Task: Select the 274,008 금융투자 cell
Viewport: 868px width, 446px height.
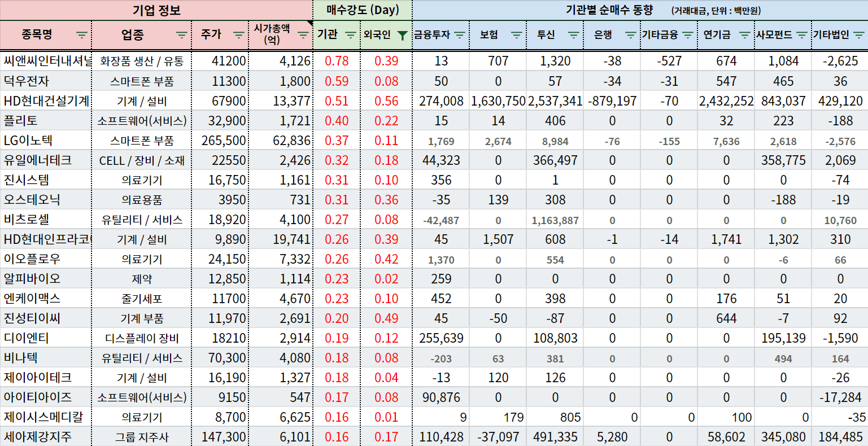Action: point(441,101)
